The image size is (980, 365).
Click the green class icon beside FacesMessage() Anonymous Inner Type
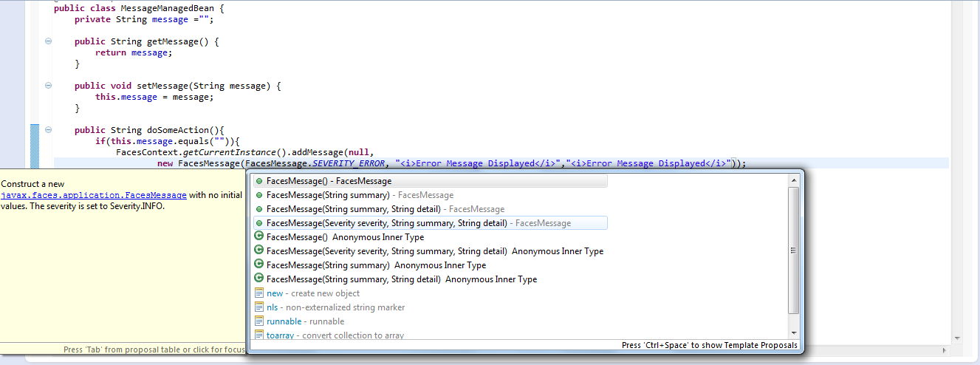258,237
